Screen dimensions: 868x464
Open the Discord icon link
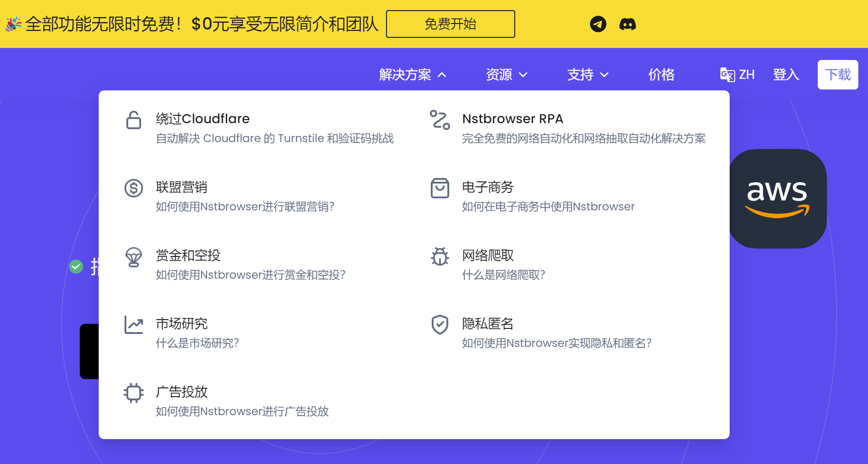point(628,24)
